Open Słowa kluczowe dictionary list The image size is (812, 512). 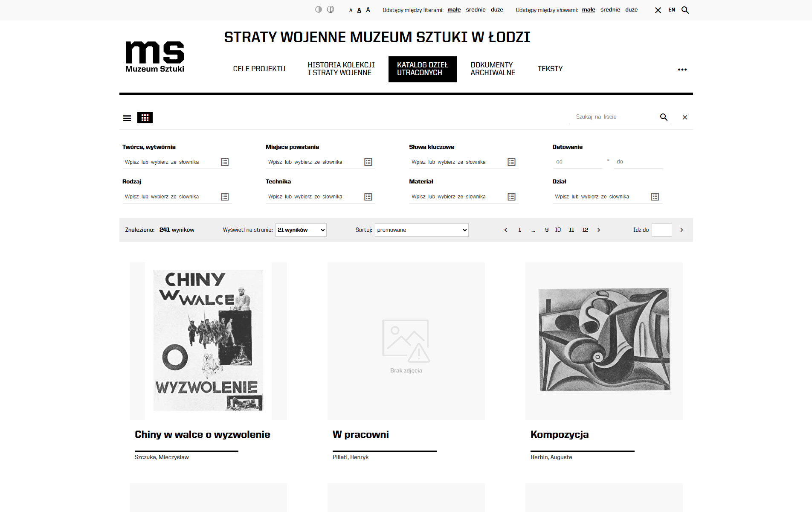point(512,162)
